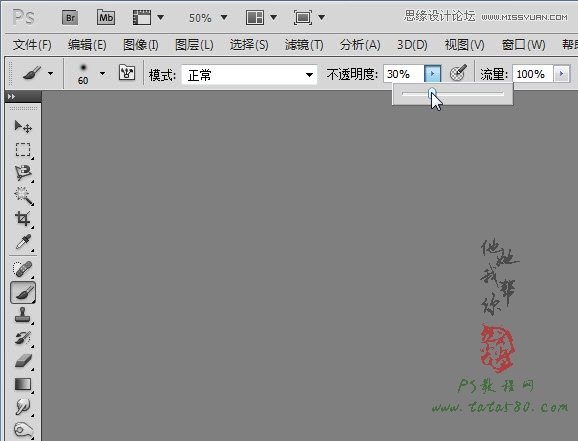Select the Spot Healing Brush tool
The image size is (578, 441).
[23, 269]
